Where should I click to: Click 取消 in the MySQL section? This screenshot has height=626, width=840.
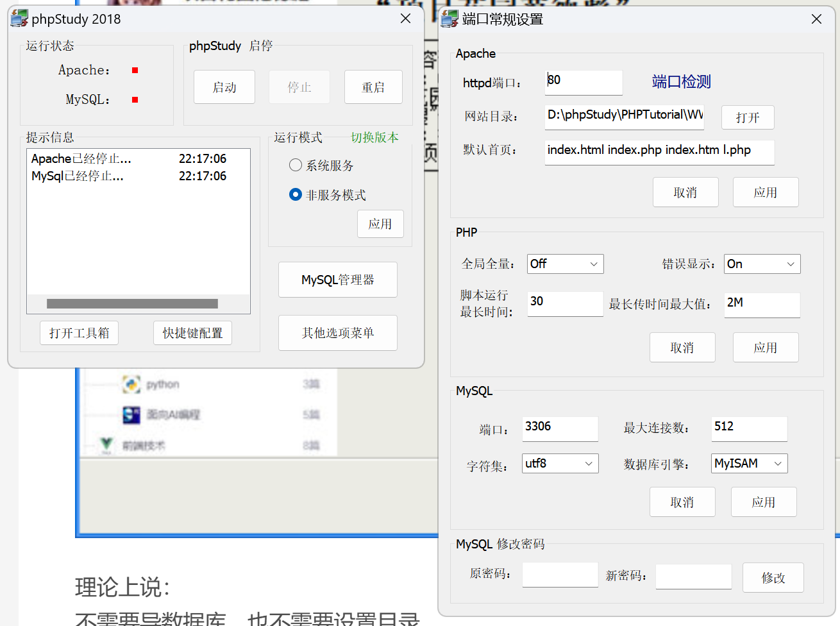pos(682,502)
